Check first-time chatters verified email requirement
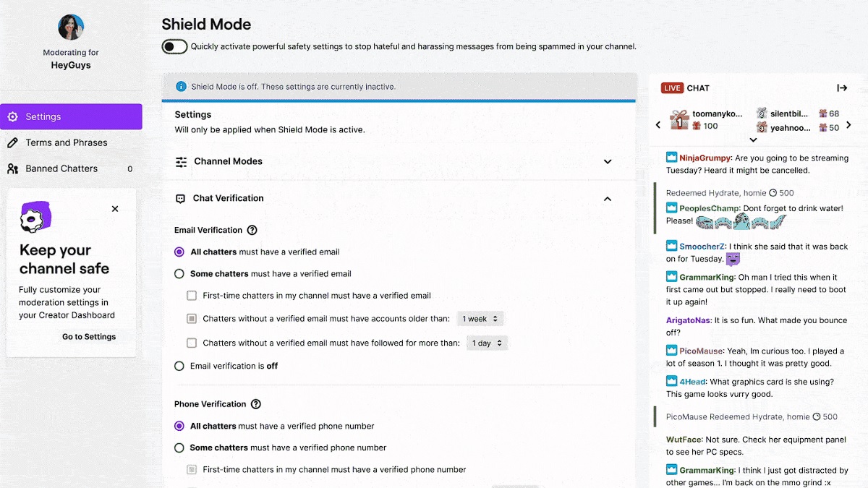Viewport: 868px width, 488px height. (x=192, y=296)
